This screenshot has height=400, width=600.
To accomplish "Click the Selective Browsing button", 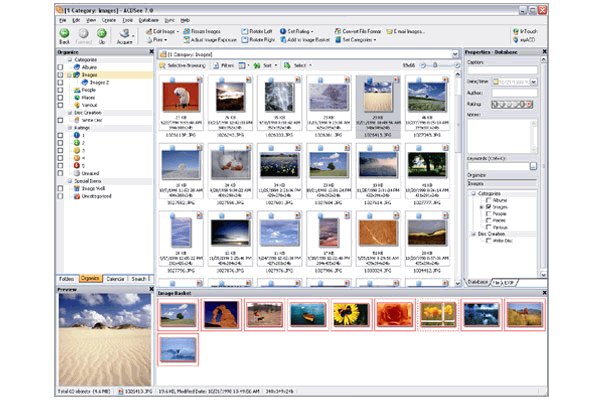I will 180,64.
